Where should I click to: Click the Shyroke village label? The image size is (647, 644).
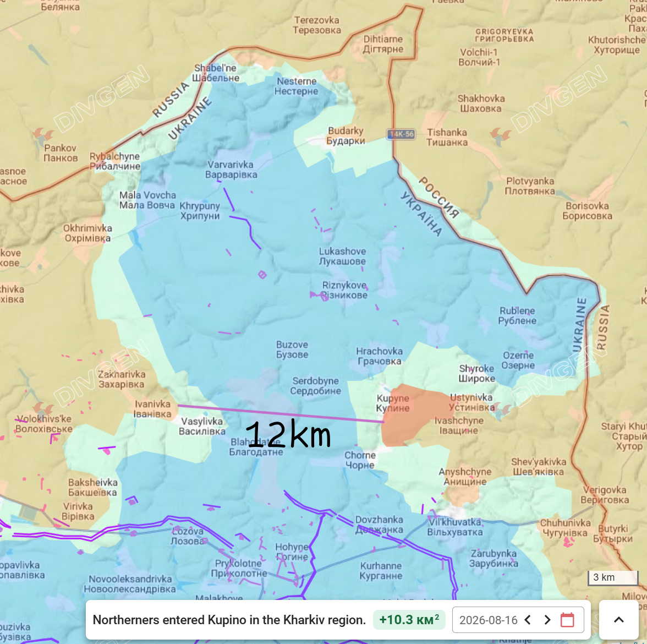pos(476,374)
